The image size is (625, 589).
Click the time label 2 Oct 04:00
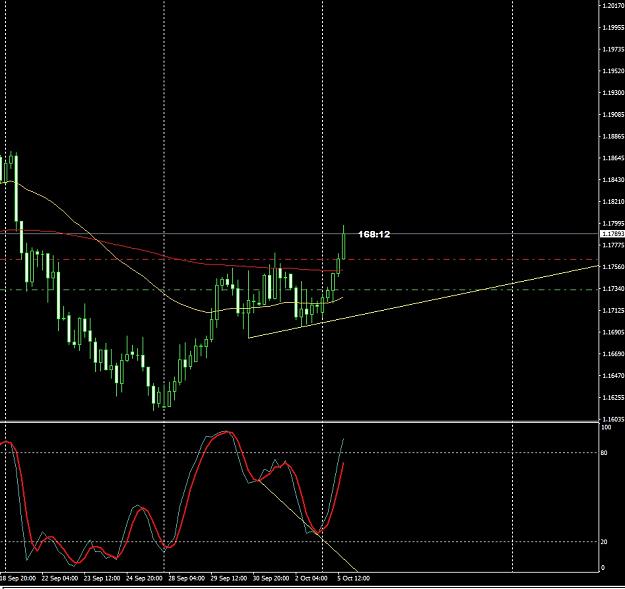click(x=311, y=578)
